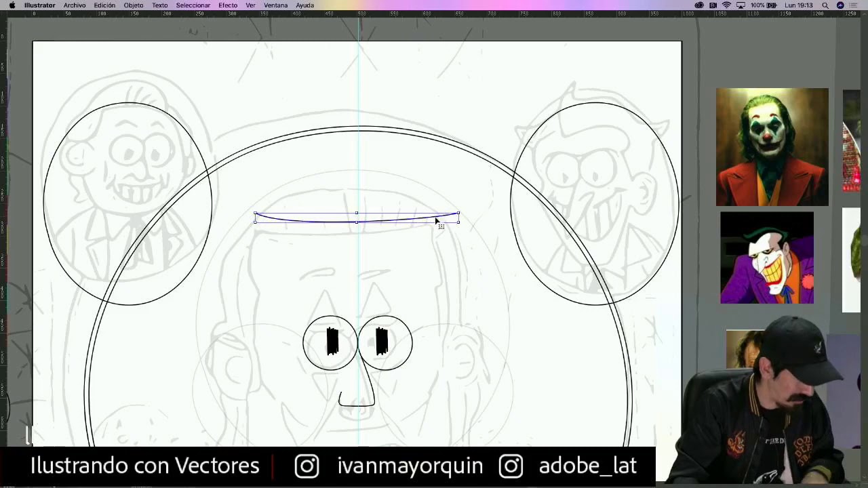Open the Ayuda menu
868x488 pixels.
305,5
